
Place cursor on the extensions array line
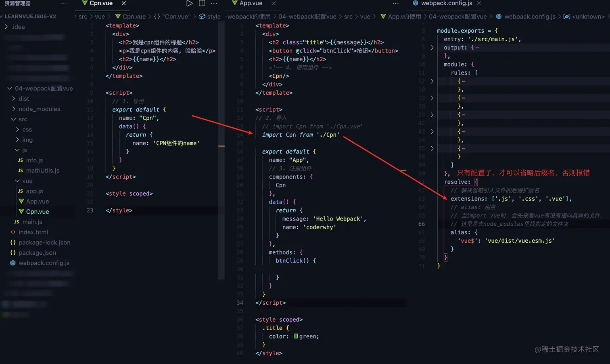(x=511, y=199)
